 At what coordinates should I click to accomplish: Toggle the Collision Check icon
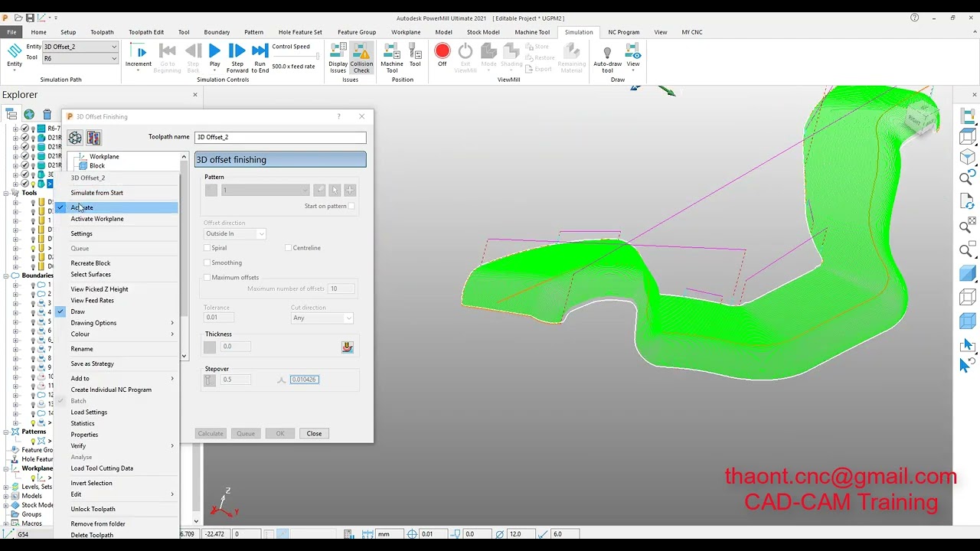click(x=361, y=57)
